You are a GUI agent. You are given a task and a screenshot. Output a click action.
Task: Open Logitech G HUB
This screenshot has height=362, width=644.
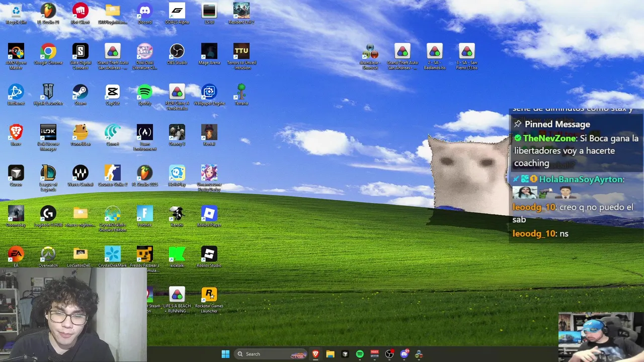48,217
